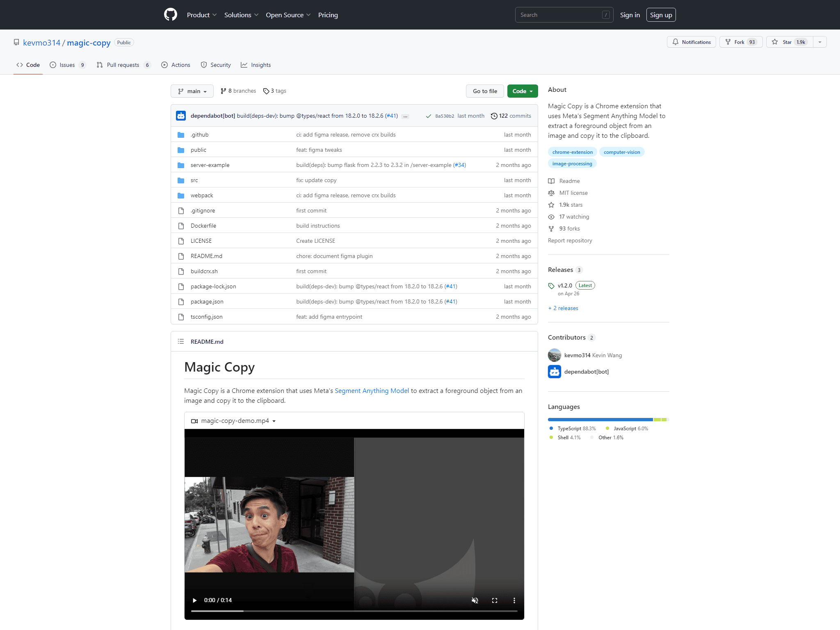
Task: Open the 8a530b2 commit hash link
Action: point(445,116)
